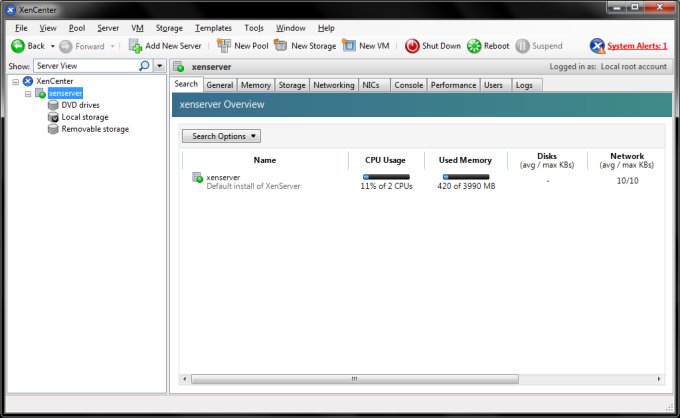Click the green Back arrow icon
This screenshot has height=418, width=680.
click(17, 46)
